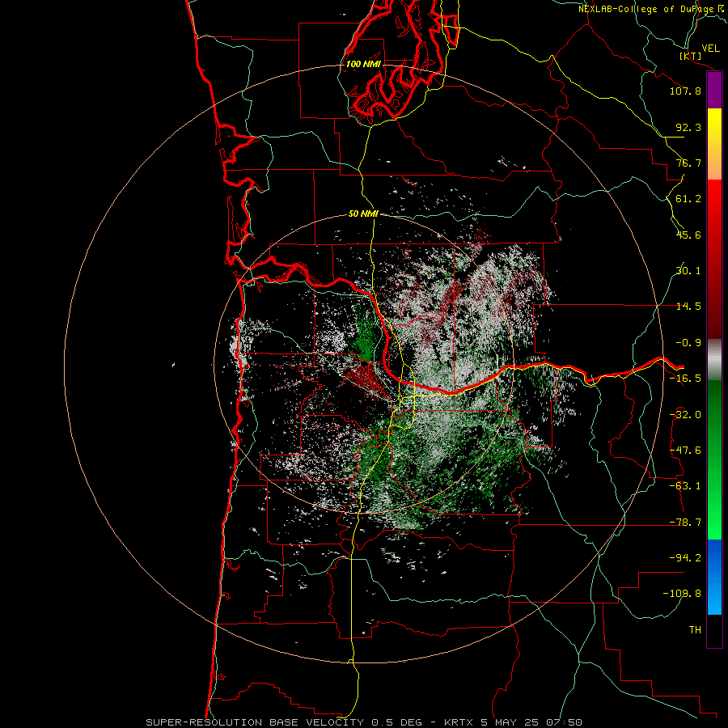Click the -78.7 legend value
Screen dimensions: 728x728
click(685, 523)
